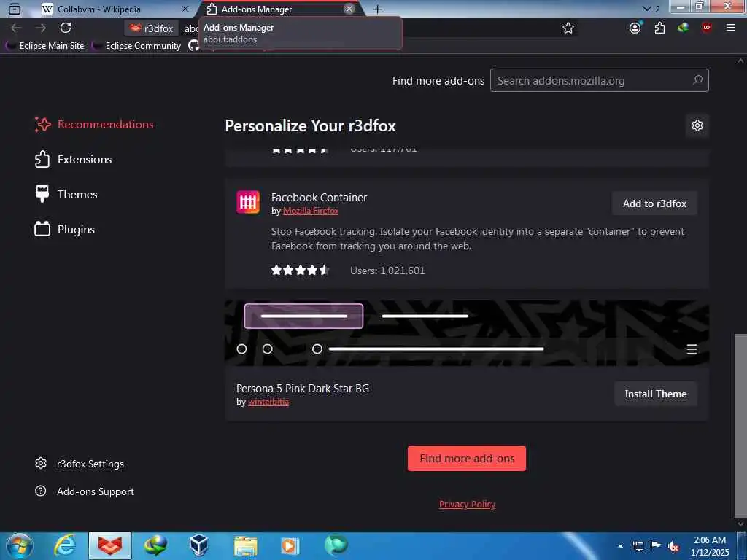The image size is (747, 560).
Task: Click the muted volume tray icon
Action: click(x=673, y=546)
